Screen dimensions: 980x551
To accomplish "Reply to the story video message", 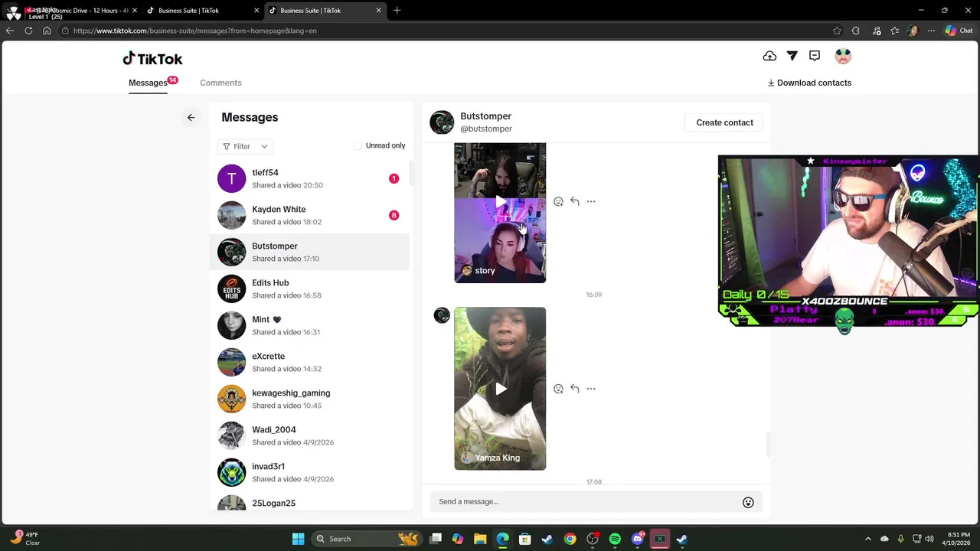I will tap(575, 201).
